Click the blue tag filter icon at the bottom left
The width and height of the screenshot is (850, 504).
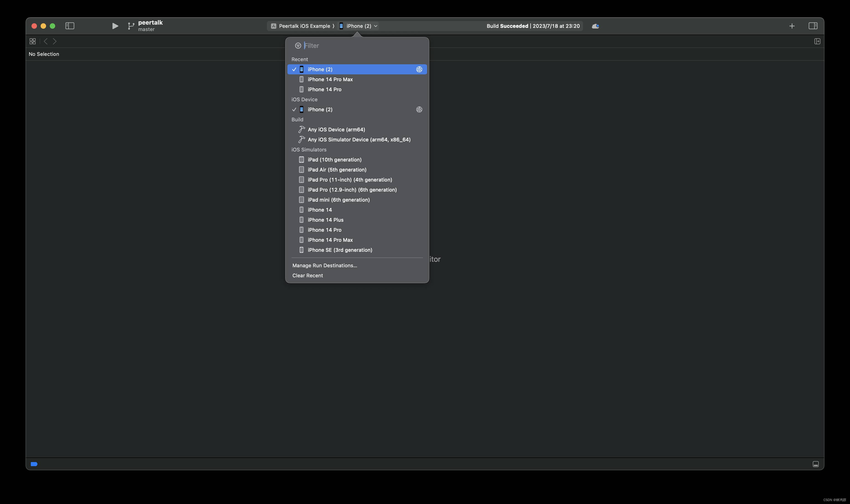coord(34,464)
